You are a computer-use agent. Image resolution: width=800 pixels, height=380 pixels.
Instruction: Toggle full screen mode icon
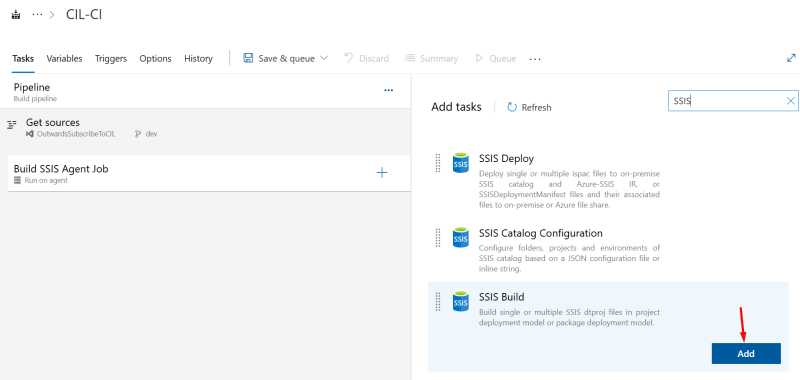coord(791,58)
